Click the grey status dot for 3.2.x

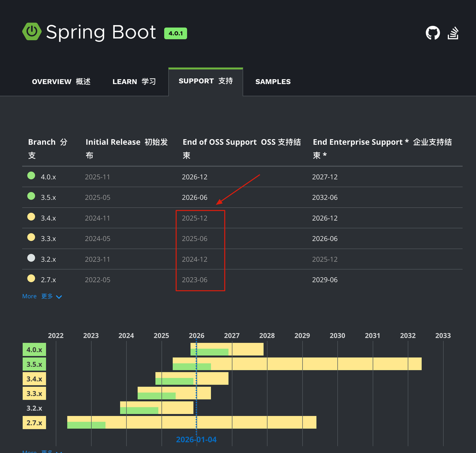point(31,258)
